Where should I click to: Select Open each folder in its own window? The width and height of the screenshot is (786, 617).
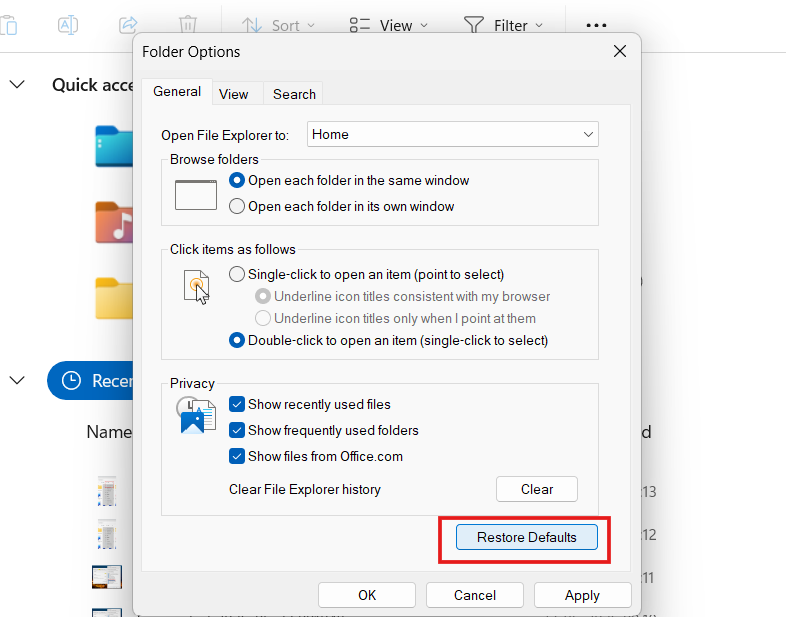point(341,207)
